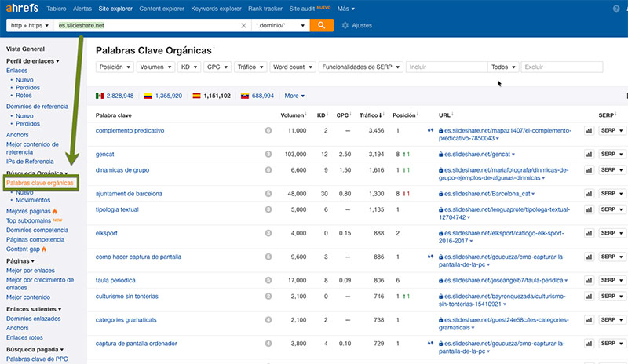This screenshot has width=628, height=364.
Task: Open SERP dropdown for gencat row
Action: click(x=612, y=155)
